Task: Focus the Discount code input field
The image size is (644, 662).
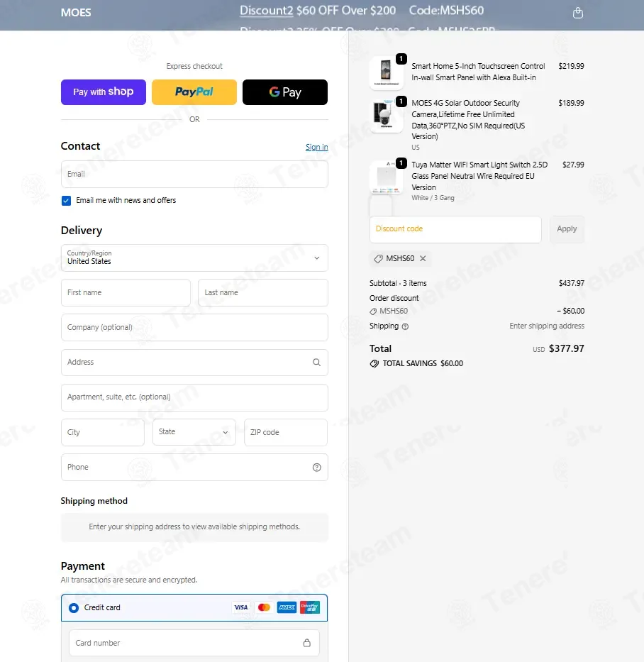Action: point(455,229)
